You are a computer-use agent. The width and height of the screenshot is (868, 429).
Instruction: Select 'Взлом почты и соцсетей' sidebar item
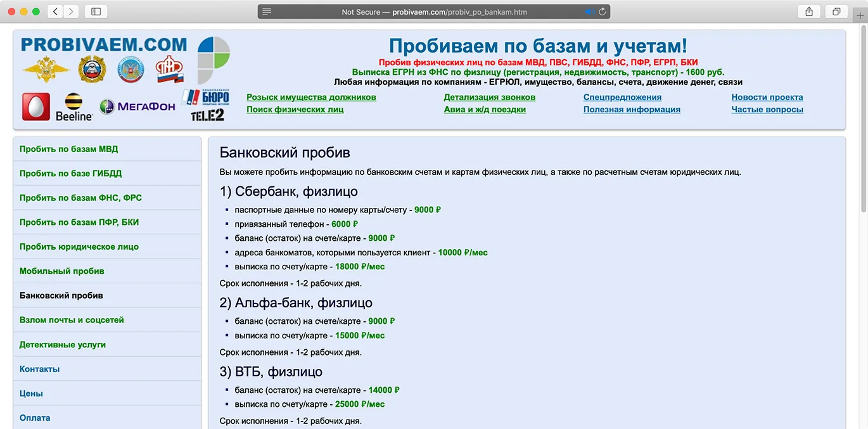[107, 319]
